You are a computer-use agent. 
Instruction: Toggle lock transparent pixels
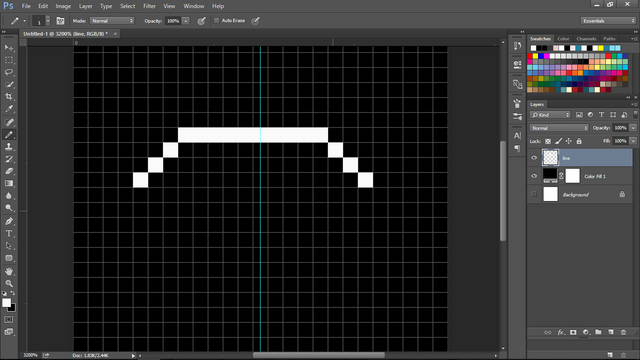pyautogui.click(x=548, y=141)
